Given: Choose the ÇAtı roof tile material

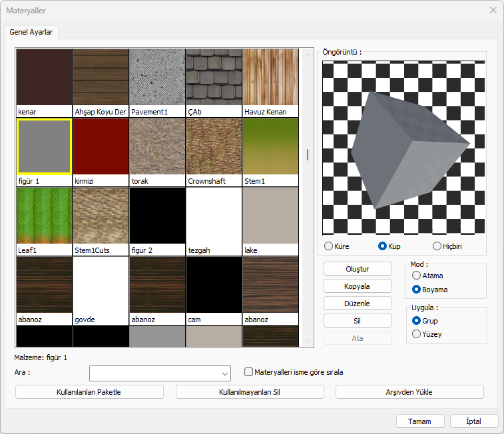Looking at the screenshot, I should point(214,77).
